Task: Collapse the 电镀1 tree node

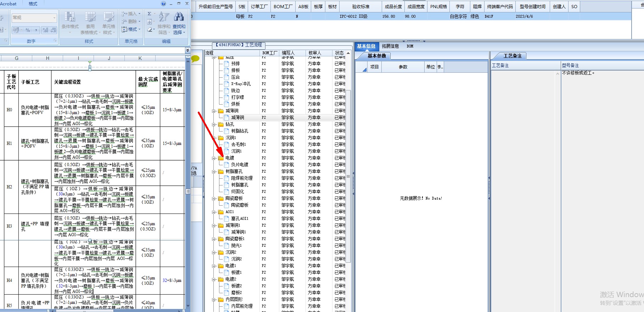Action: (x=214, y=266)
